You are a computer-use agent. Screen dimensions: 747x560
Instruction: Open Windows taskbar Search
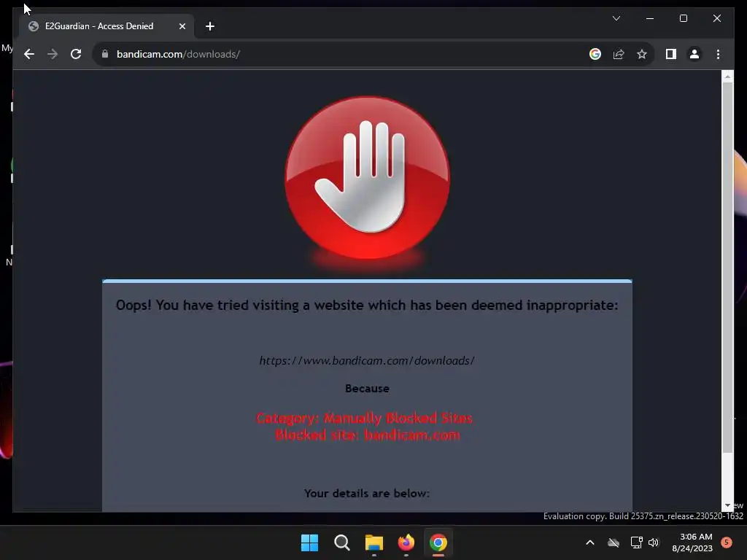[x=341, y=542]
